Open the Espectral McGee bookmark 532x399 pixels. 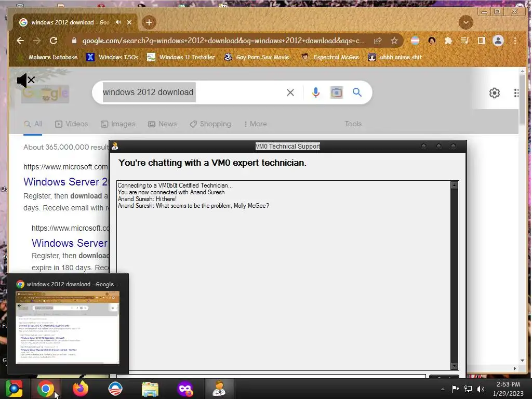330,57
